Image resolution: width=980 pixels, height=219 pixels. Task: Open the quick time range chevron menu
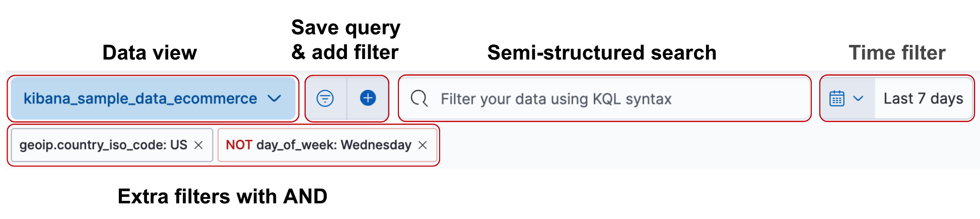859,98
